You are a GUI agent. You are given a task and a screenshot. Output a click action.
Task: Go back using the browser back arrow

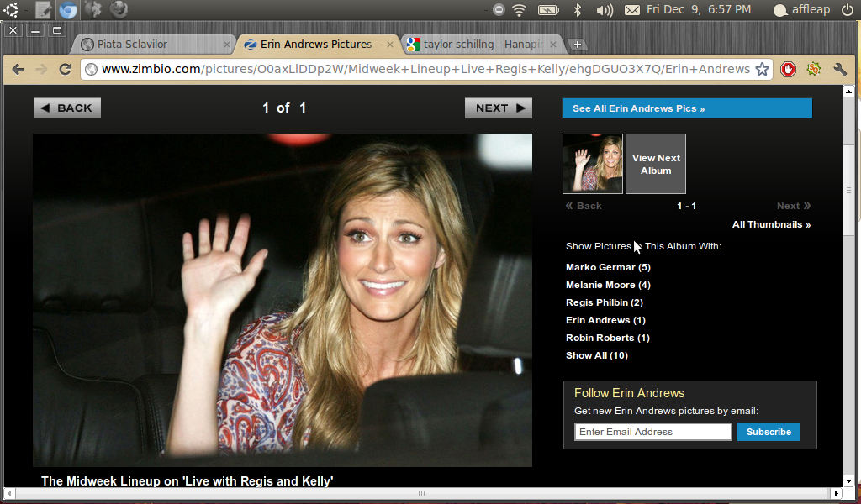click(x=18, y=69)
